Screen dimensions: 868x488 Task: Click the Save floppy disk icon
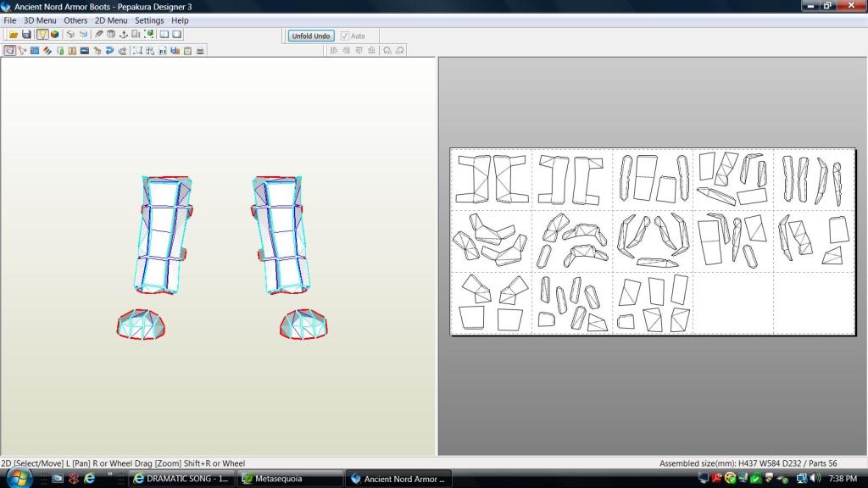[26, 34]
